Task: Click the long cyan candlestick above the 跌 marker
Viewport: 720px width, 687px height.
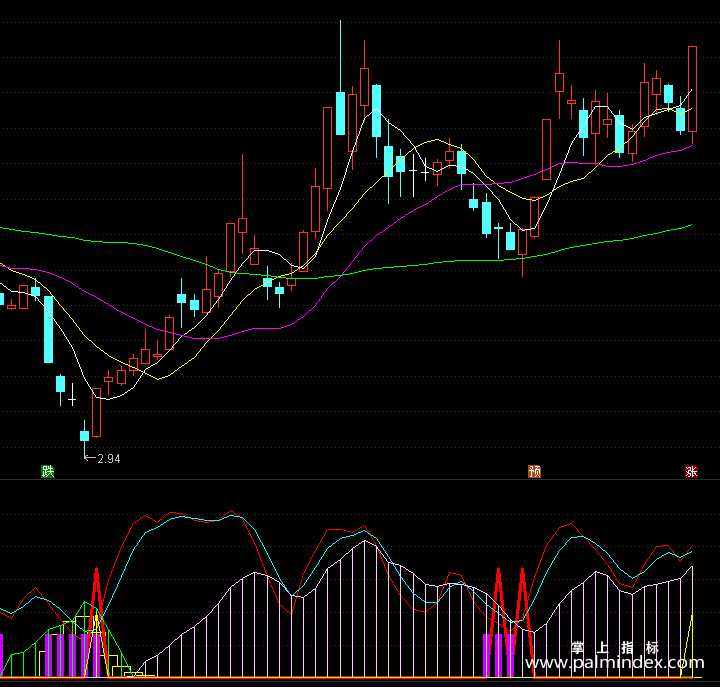Action: pyautogui.click(x=48, y=329)
